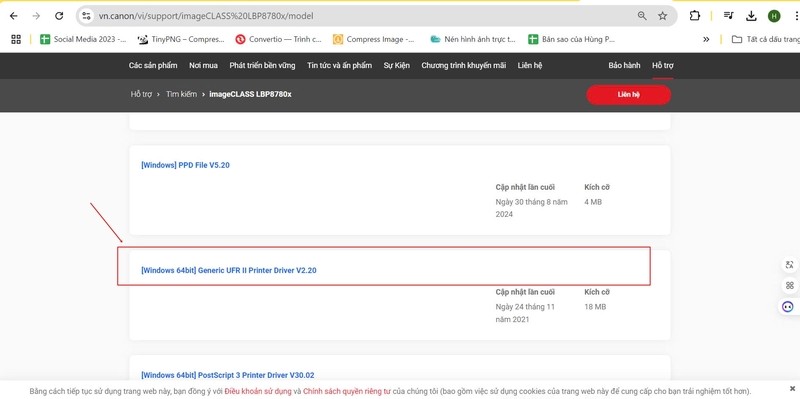
Task: Dismiss the cookie notice with X
Action: (792, 389)
